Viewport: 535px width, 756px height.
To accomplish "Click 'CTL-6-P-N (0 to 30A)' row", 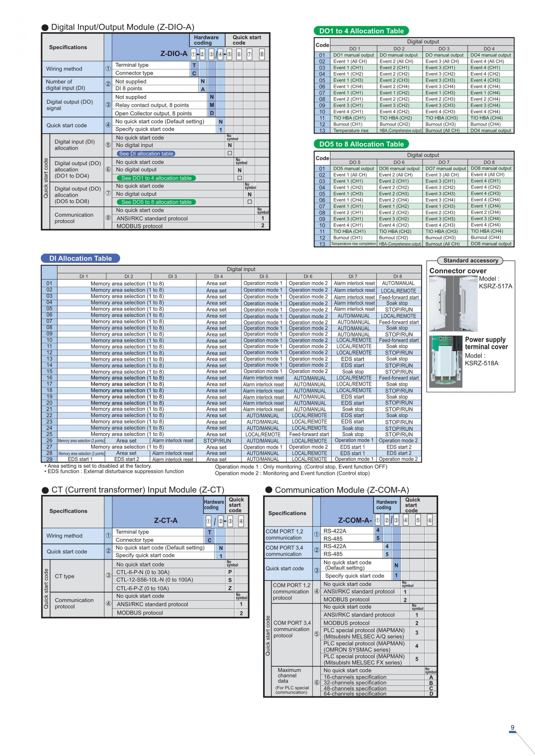I will pyautogui.click(x=143, y=572).
